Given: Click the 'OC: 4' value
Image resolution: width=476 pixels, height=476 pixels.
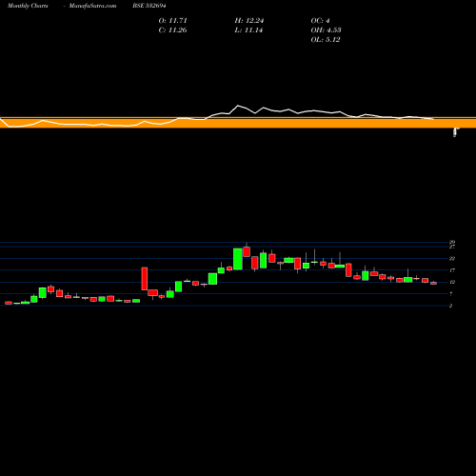Looking at the screenshot, I should pyautogui.click(x=320, y=21).
